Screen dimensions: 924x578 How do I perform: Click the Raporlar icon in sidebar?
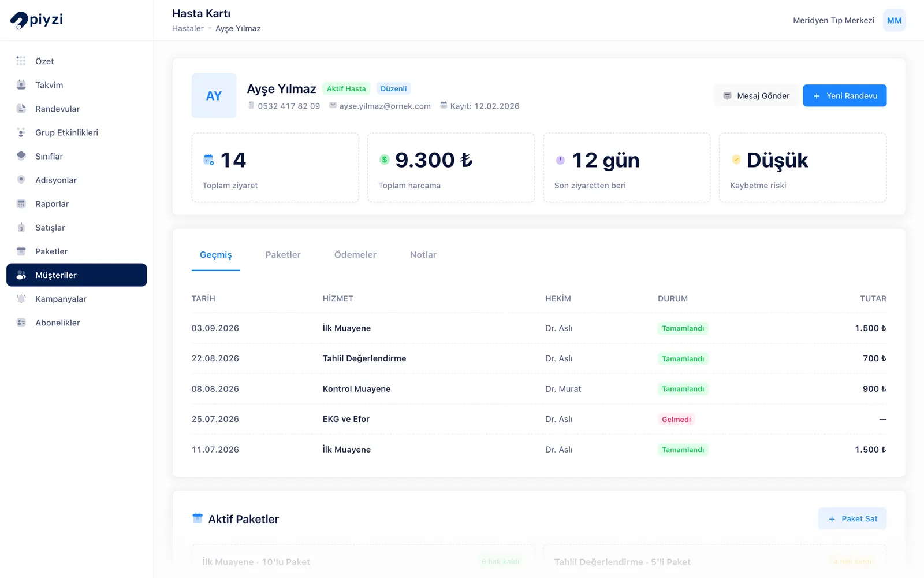(21, 203)
